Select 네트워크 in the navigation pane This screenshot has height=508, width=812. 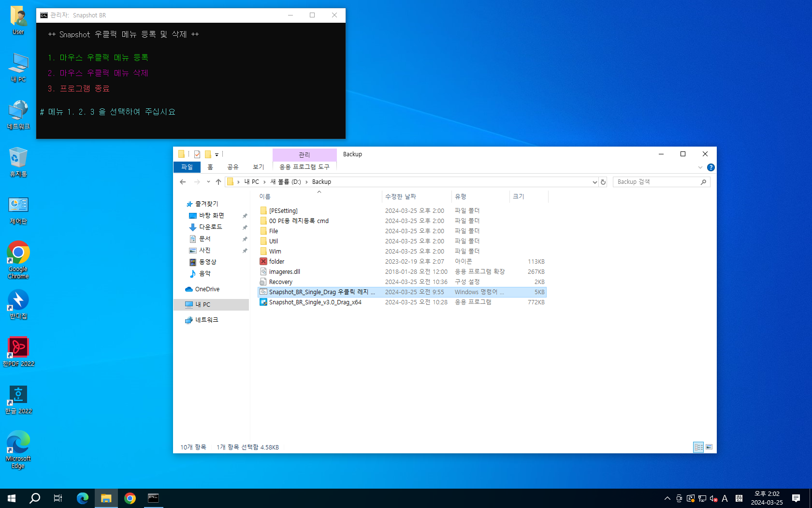206,320
